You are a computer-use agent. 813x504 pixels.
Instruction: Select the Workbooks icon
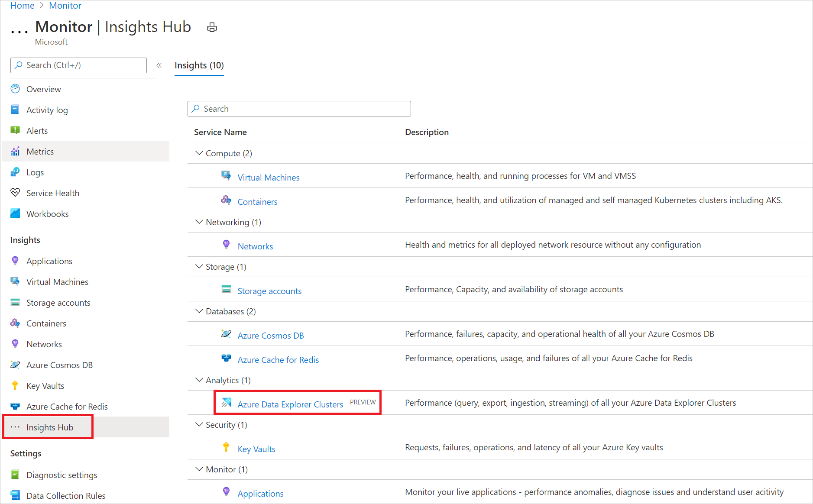pyautogui.click(x=15, y=213)
